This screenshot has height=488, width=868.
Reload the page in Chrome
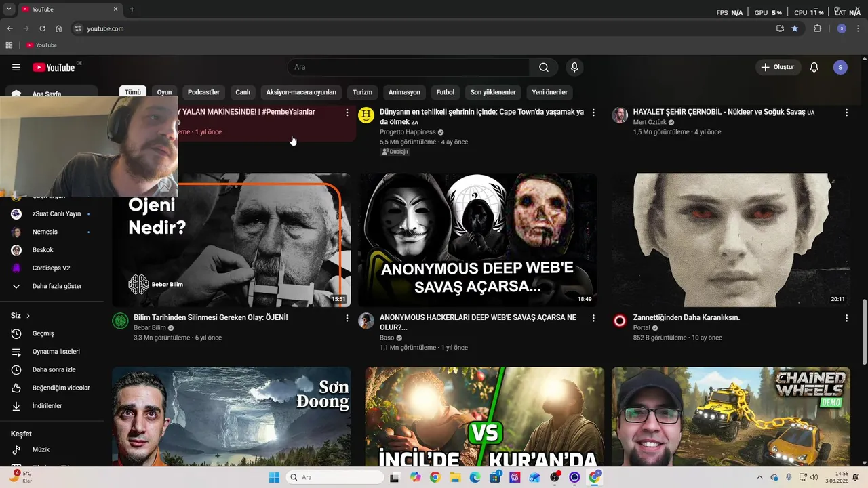42,28
